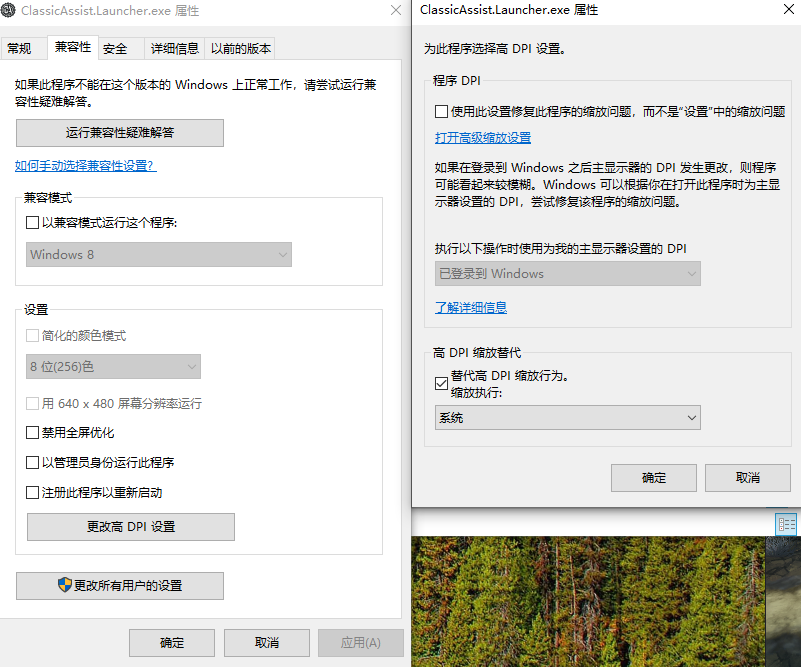This screenshot has width=801, height=667.
Task: Enable 禁用全屏优化
Action: click(x=30, y=433)
